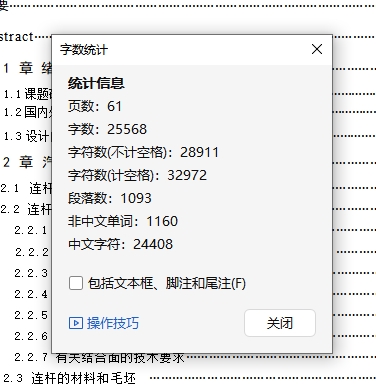Click the 2.1 连杆 contents entry

[26, 188]
